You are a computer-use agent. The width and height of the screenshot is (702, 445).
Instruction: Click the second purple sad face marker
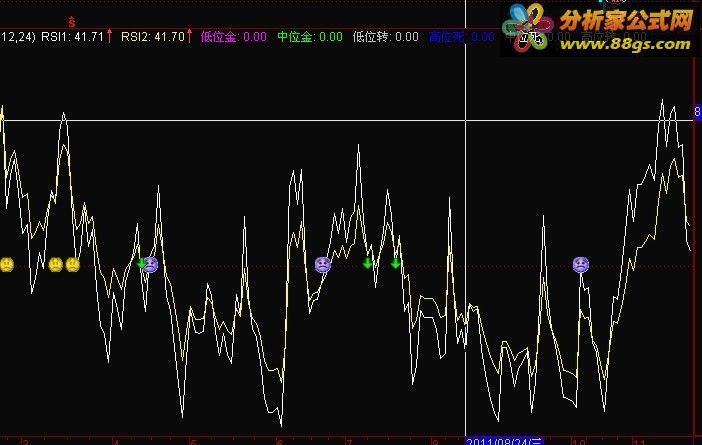[323, 265]
